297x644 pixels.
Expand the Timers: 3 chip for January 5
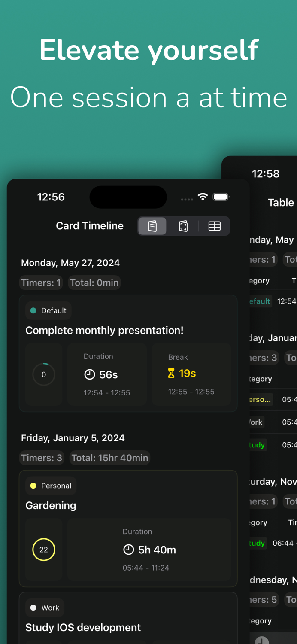pyautogui.click(x=42, y=458)
